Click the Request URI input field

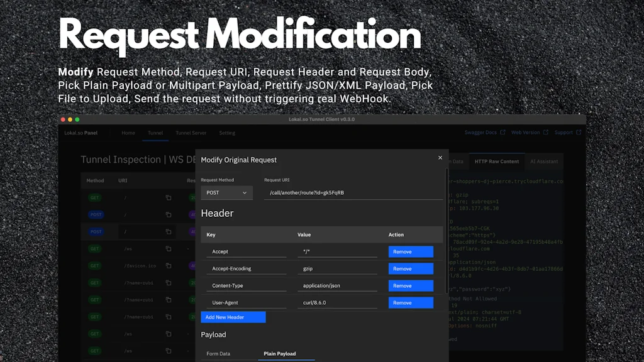pyautogui.click(x=352, y=193)
